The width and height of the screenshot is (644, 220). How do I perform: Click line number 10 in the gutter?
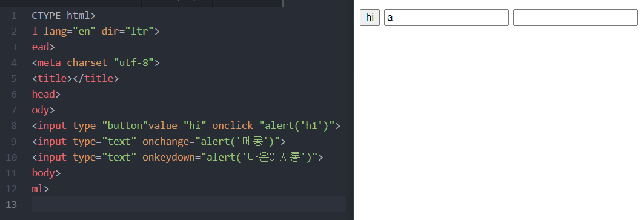[11, 157]
